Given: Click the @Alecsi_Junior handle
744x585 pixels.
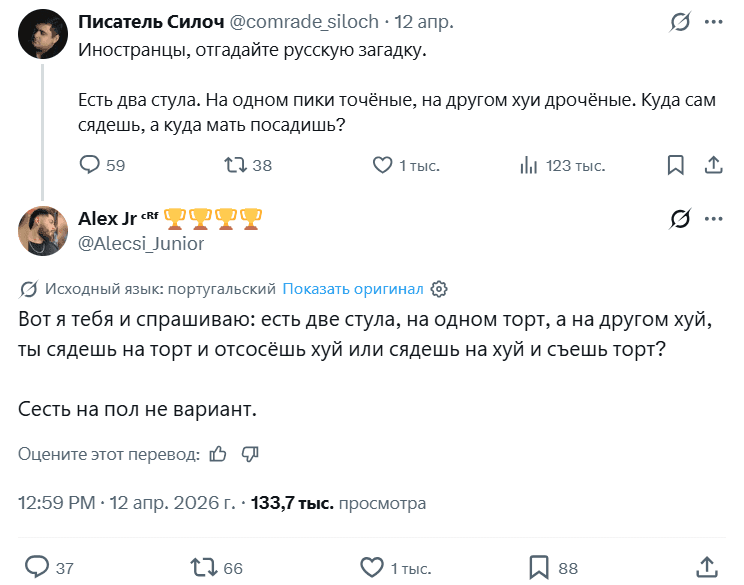Looking at the screenshot, I should pos(140,243).
